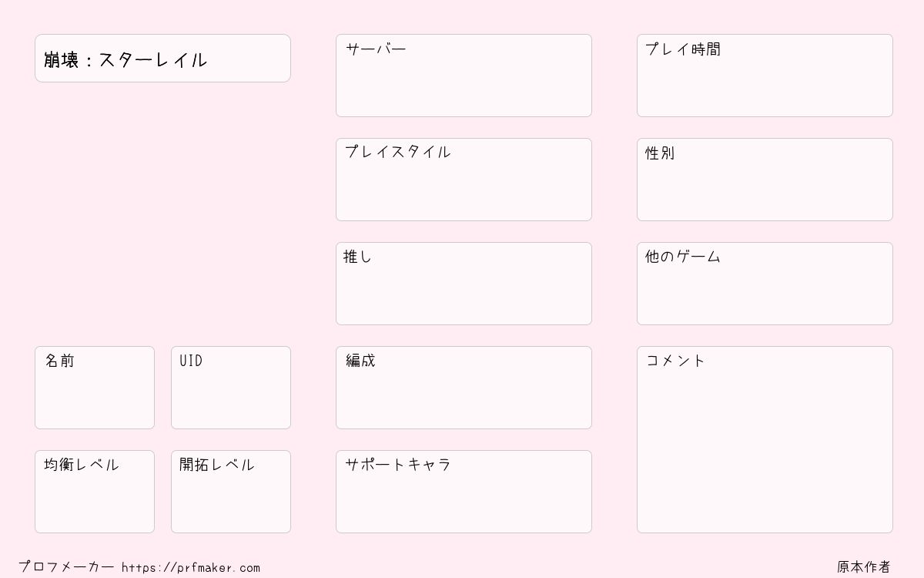Click the サーバー label text
The image size is (924, 578).
376,49
